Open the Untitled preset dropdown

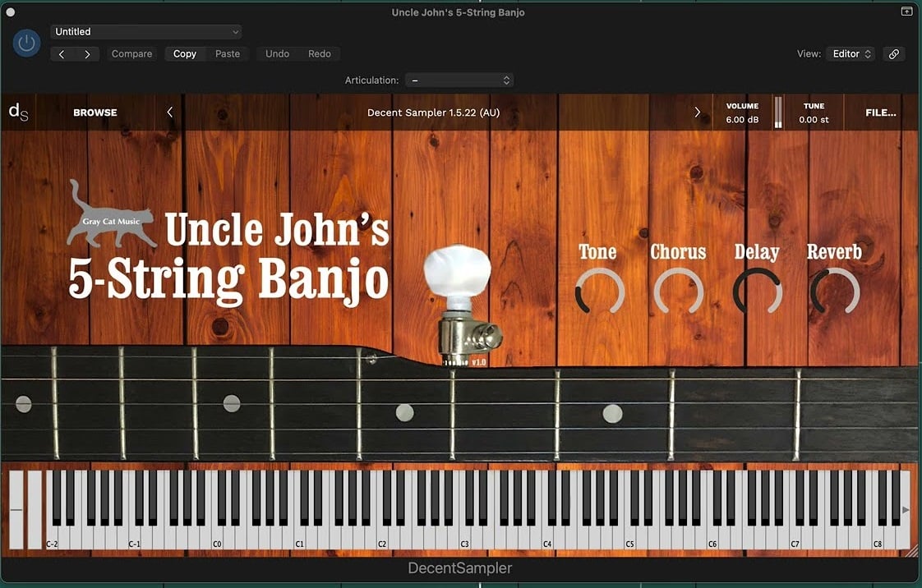click(x=145, y=32)
